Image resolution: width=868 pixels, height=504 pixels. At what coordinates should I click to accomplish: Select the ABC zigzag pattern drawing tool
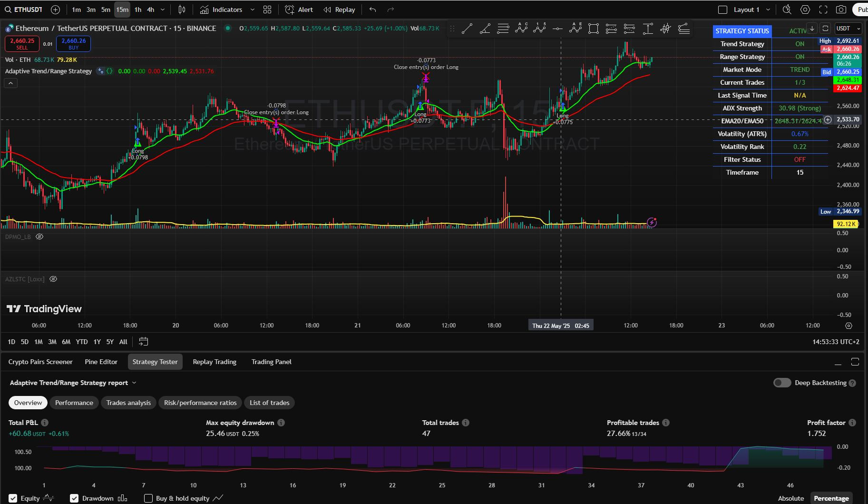tap(521, 29)
